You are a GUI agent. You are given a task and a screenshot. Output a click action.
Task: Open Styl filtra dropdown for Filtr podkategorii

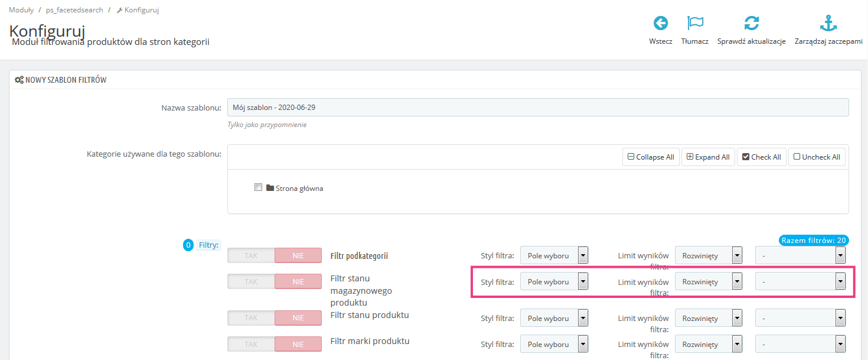(x=554, y=255)
